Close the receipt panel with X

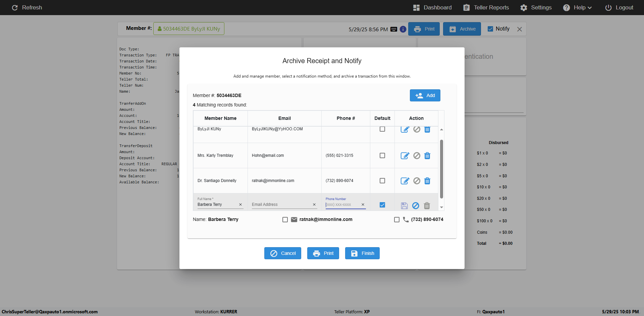click(x=520, y=29)
